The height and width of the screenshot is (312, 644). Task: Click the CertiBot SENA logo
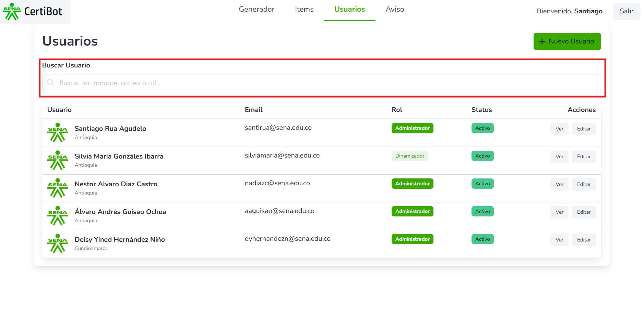(x=33, y=12)
